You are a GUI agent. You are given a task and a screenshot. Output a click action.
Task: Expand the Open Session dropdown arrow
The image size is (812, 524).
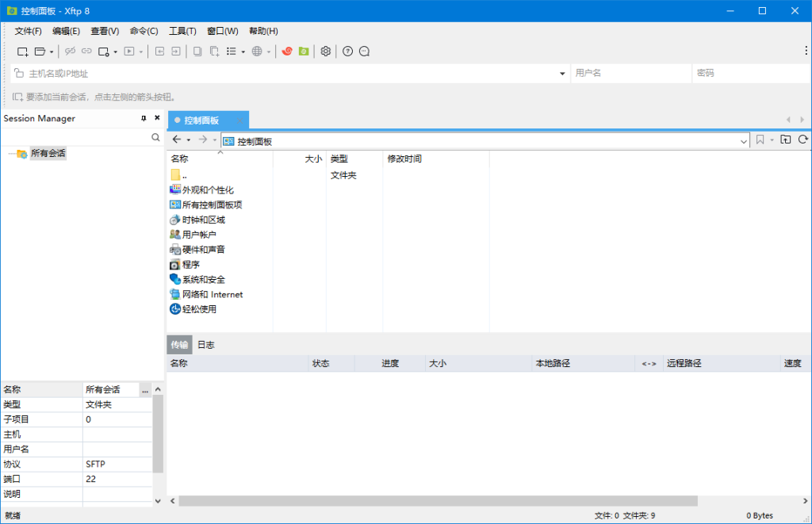click(x=52, y=52)
